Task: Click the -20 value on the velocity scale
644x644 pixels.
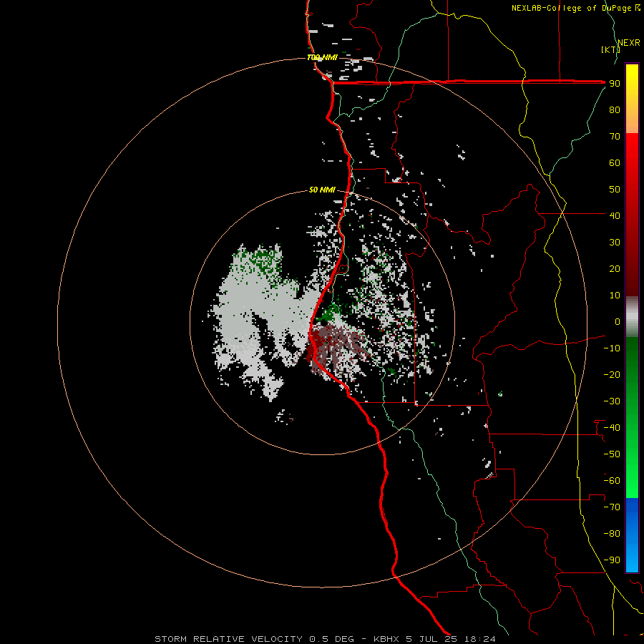Action: (x=612, y=374)
